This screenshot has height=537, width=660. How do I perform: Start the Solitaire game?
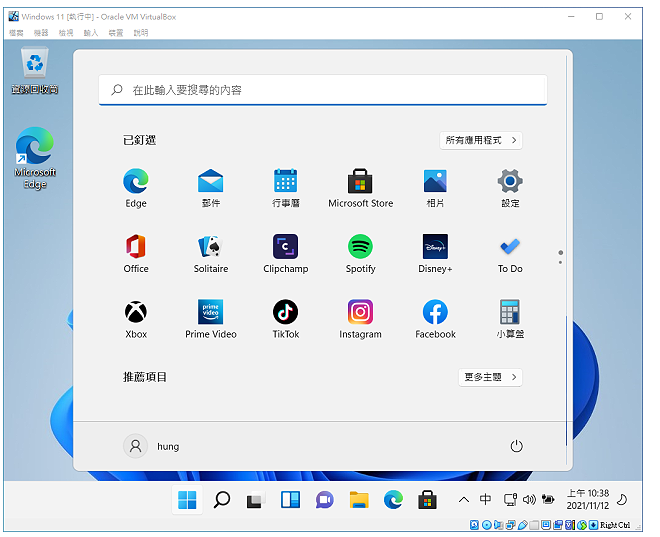point(210,254)
